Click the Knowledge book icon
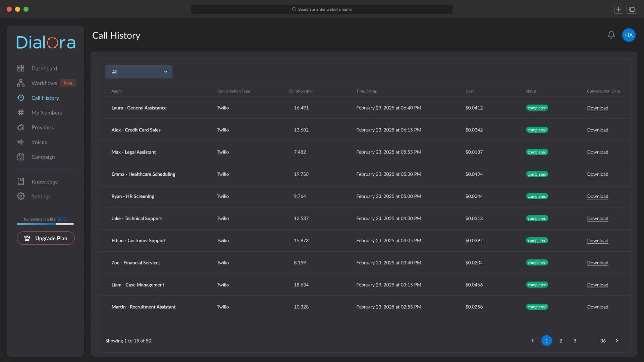The width and height of the screenshot is (644, 362). pos(21,182)
